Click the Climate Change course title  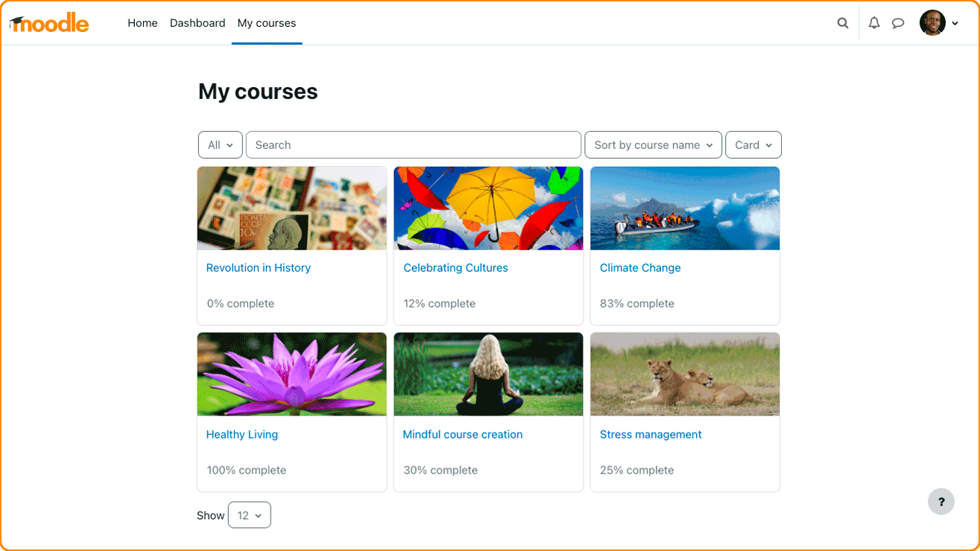pyautogui.click(x=640, y=268)
